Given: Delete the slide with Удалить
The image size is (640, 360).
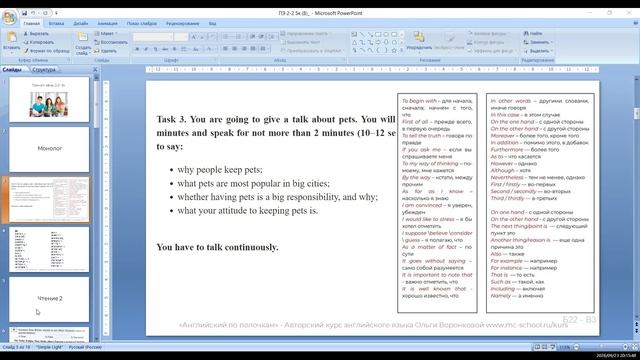Looking at the screenshot, I should click(105, 51).
